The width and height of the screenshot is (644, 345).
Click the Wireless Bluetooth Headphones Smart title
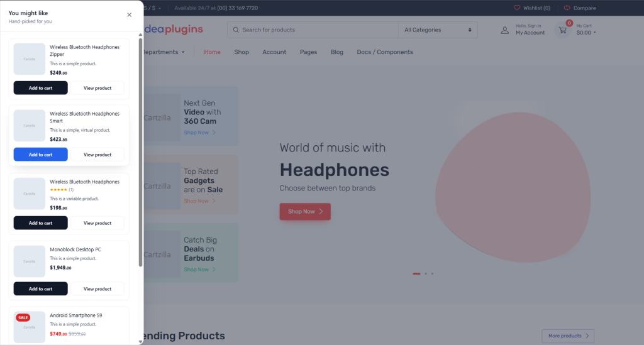(85, 118)
